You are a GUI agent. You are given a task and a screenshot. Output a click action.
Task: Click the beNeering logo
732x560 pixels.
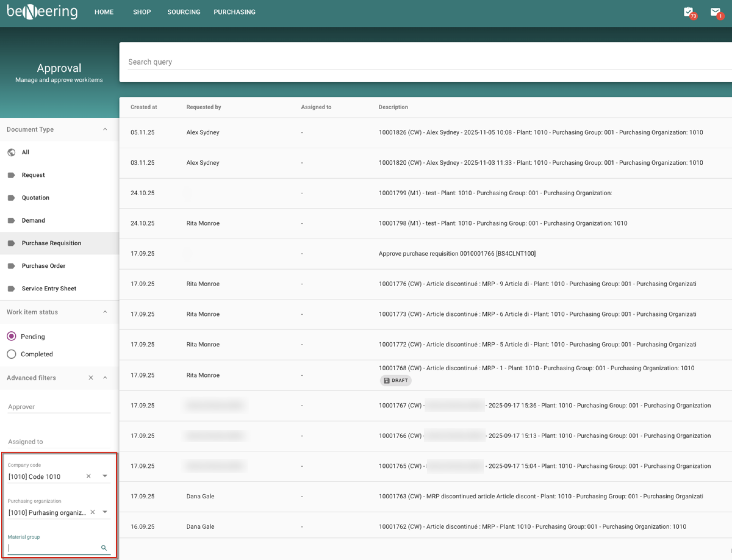pos(42,12)
